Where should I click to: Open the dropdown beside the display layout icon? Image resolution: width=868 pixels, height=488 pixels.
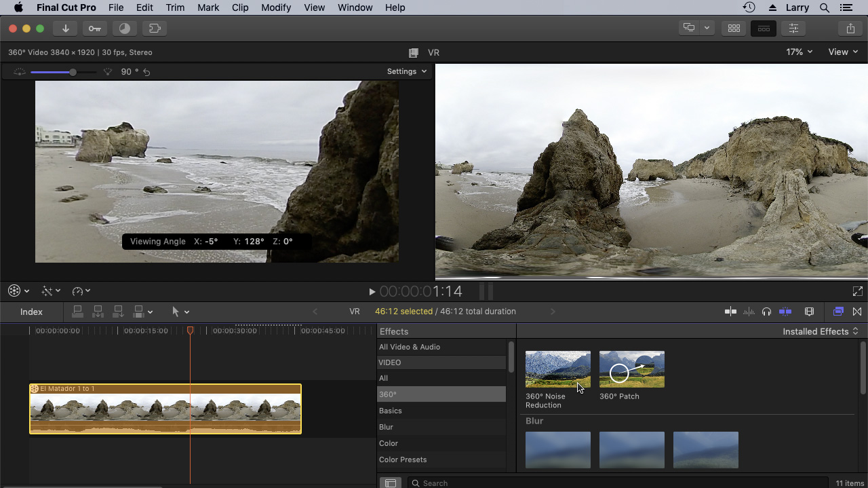pyautogui.click(x=707, y=29)
